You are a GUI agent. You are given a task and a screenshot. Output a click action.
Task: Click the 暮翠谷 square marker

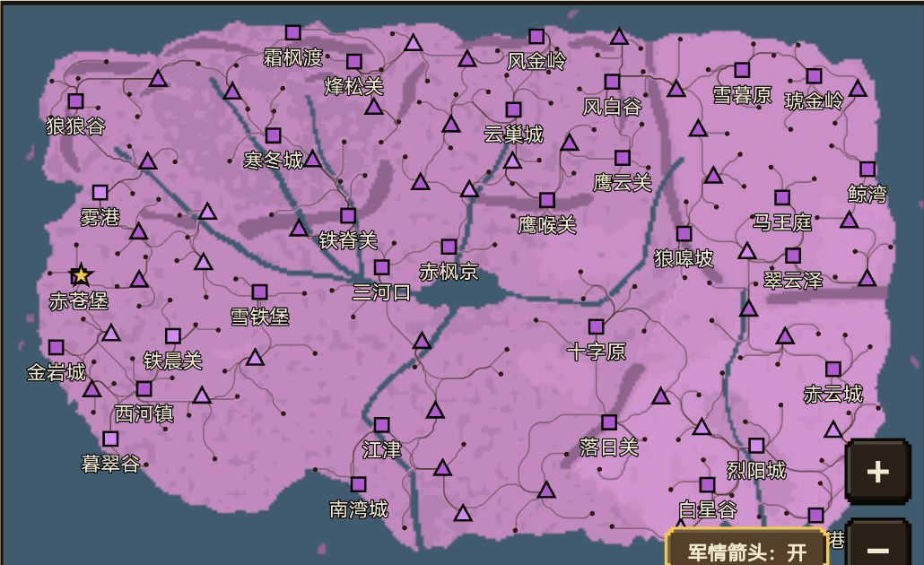tap(110, 439)
